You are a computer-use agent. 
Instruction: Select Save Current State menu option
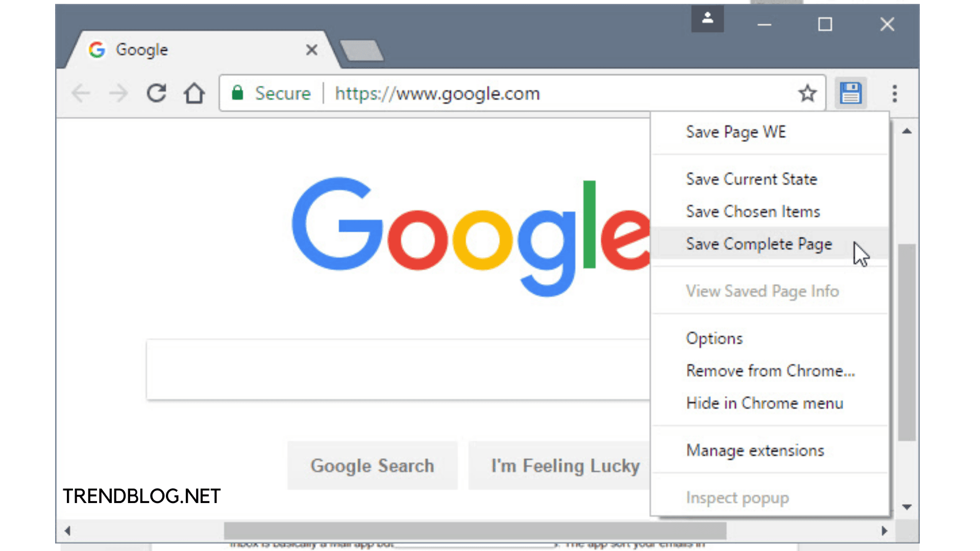pos(752,179)
